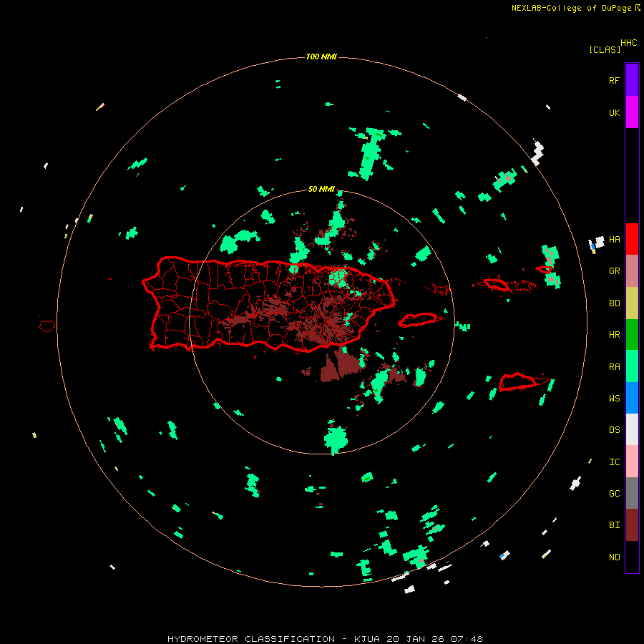The image size is (644, 644).
Task: Click the HHC product label
Action: tap(629, 43)
